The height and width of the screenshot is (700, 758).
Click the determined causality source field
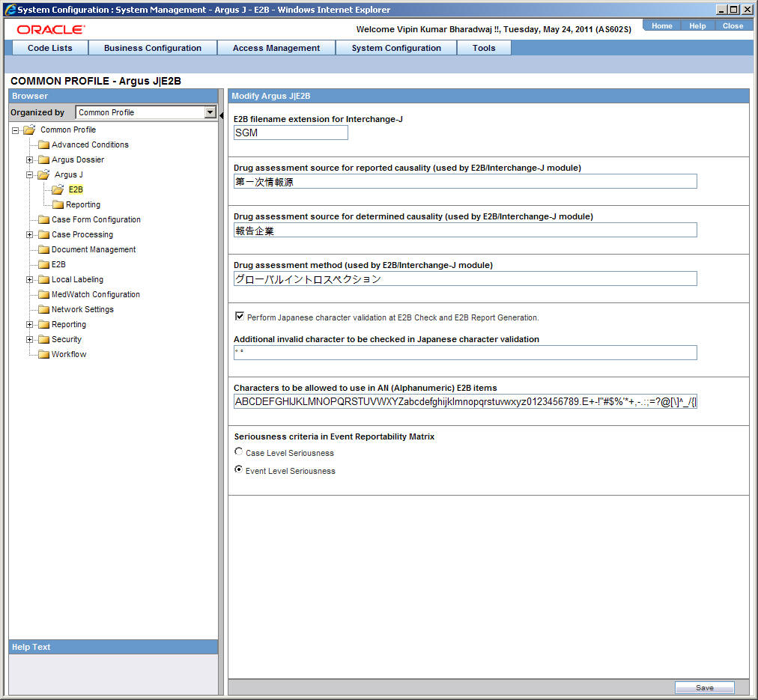tap(465, 230)
